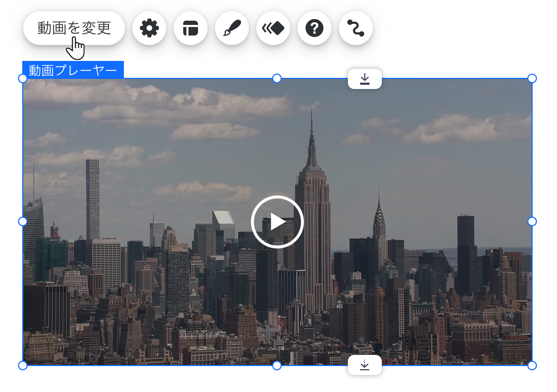Click the left-middle resize handle
The width and height of the screenshot is (557, 392).
click(22, 221)
